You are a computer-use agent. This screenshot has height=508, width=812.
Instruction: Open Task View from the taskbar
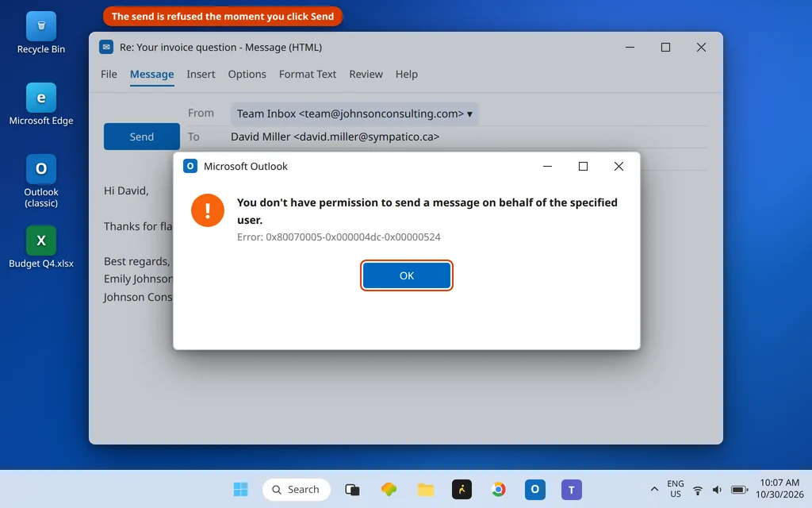coord(352,489)
